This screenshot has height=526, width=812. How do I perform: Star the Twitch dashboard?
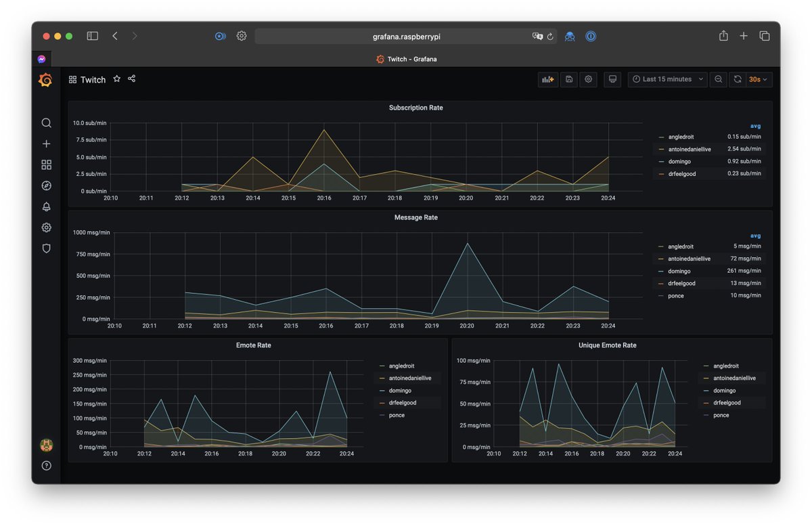116,79
